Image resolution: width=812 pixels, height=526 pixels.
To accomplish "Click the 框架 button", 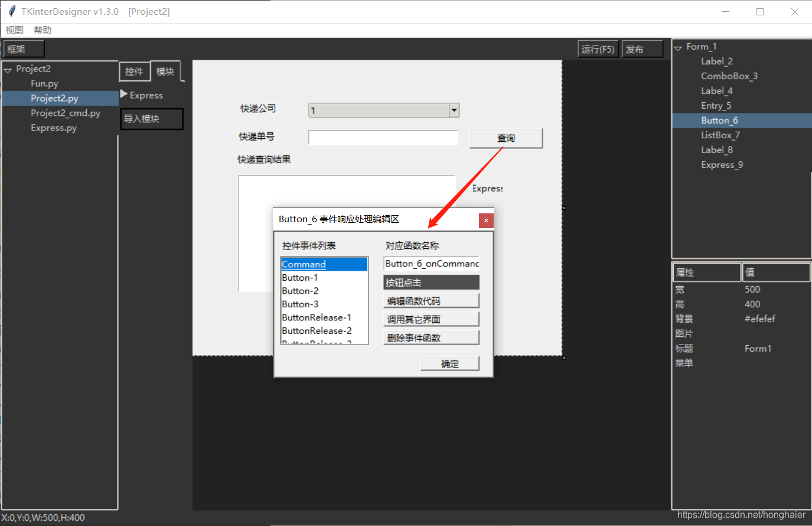I will tap(24, 49).
